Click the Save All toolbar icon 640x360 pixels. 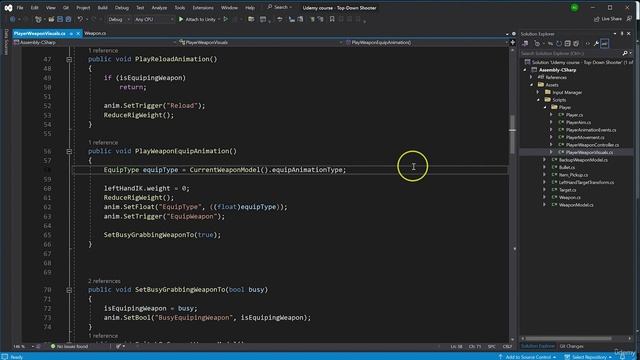[x=68, y=19]
